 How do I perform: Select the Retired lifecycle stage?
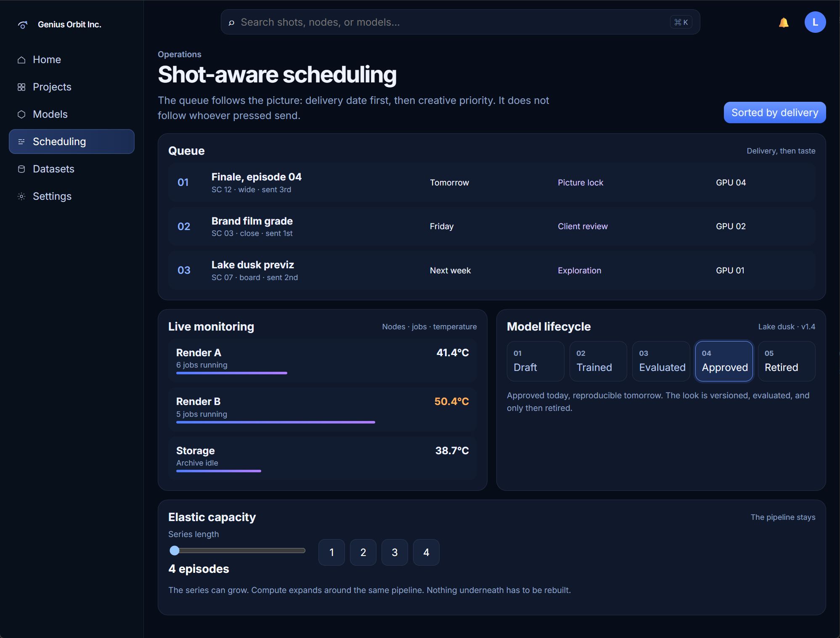tap(787, 361)
